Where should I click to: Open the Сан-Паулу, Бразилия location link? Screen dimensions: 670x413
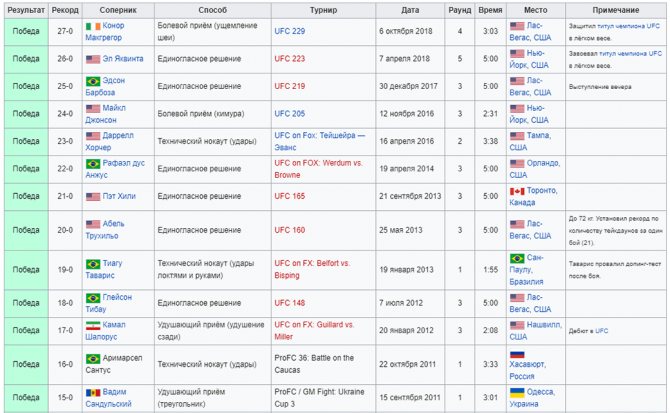coord(526,269)
